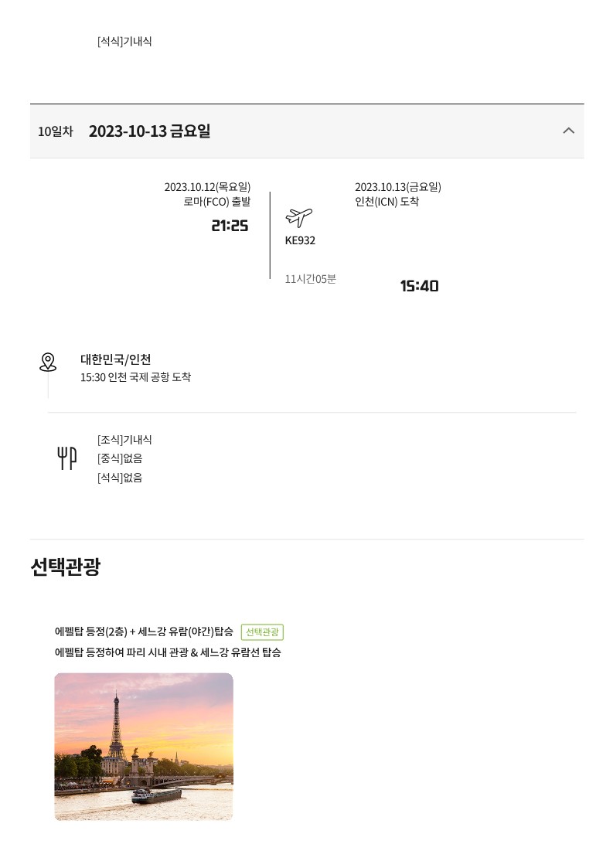Click the location pin icon

[48, 362]
